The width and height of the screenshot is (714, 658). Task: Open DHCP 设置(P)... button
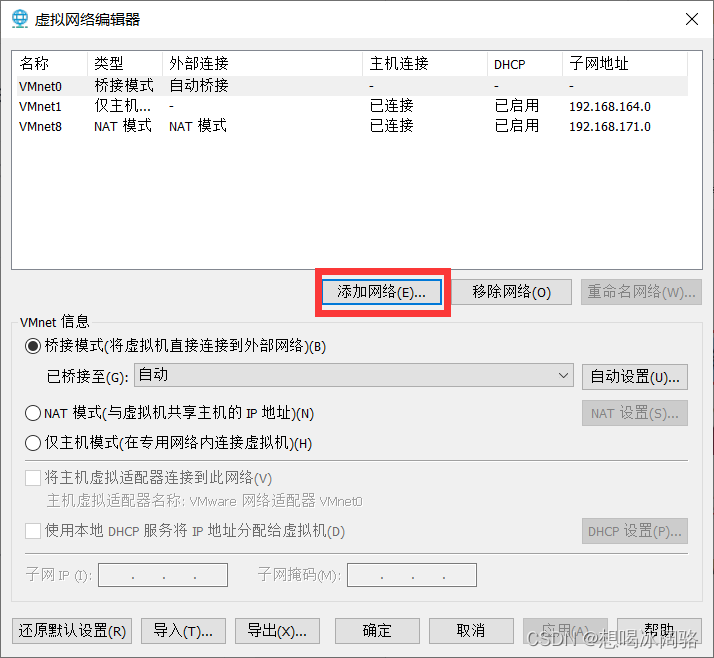click(x=635, y=531)
